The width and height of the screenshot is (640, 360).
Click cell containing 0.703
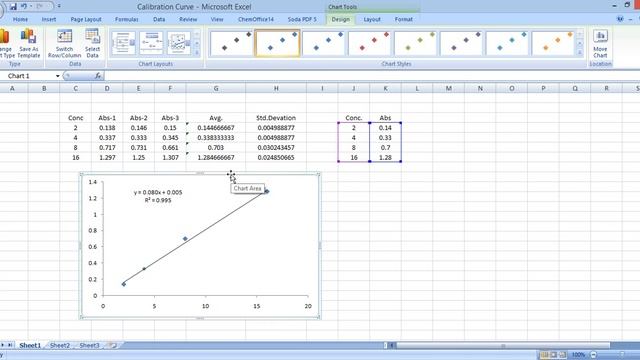coord(216,147)
